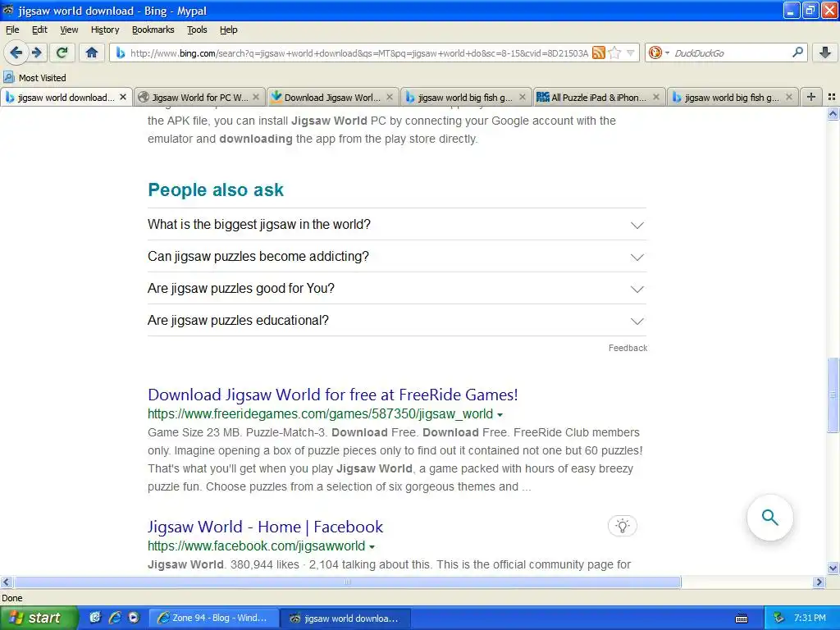This screenshot has width=840, height=630.
Task: Expand 'What is the biggest jigsaw' question
Action: click(x=397, y=225)
